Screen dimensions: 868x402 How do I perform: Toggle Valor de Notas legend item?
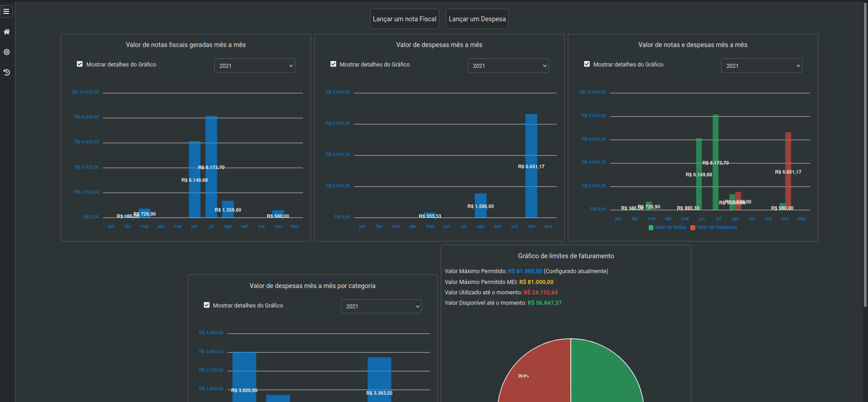pyautogui.click(x=667, y=227)
